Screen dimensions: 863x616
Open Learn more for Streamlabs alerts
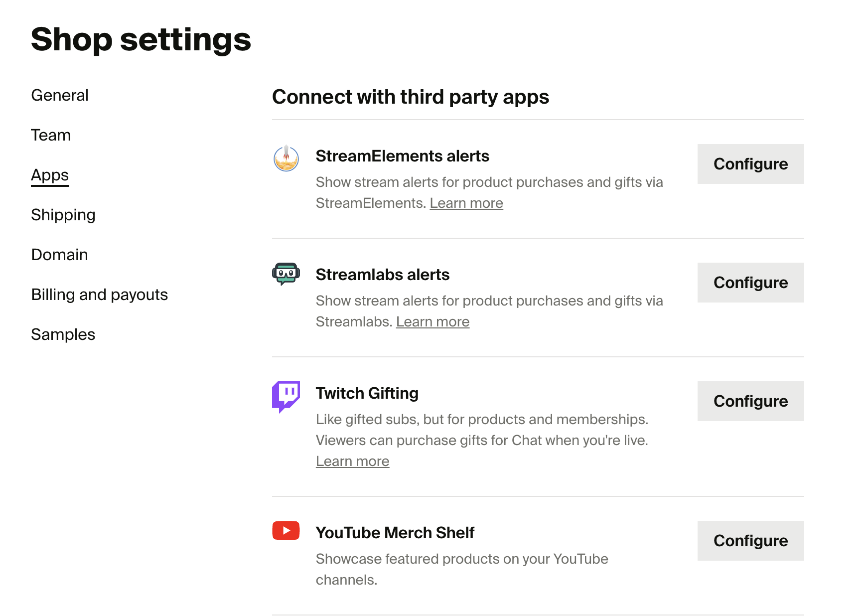pos(432,321)
